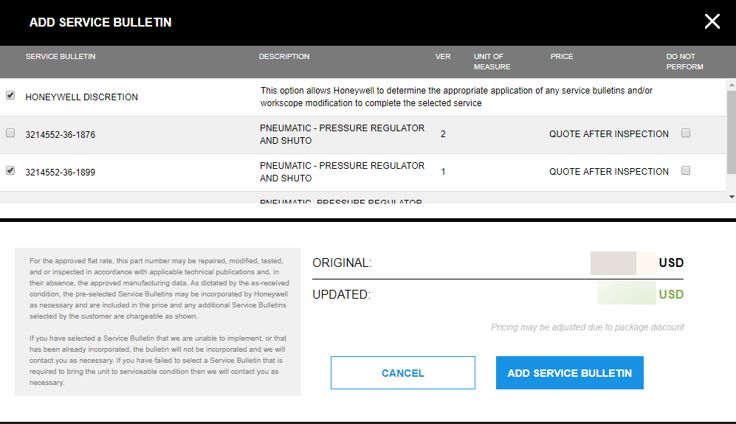
Task: Sort by the Service Bulletin column header
Action: [x=61, y=57]
